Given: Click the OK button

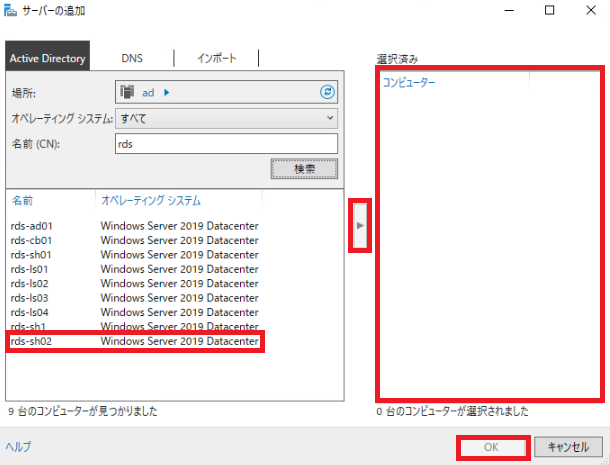Looking at the screenshot, I should [x=491, y=447].
